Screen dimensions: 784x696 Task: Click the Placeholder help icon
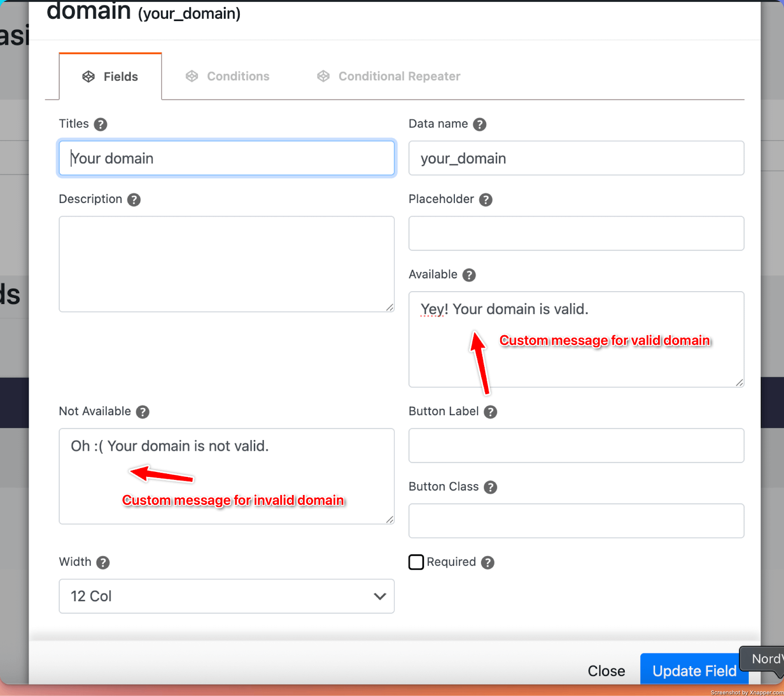(485, 199)
